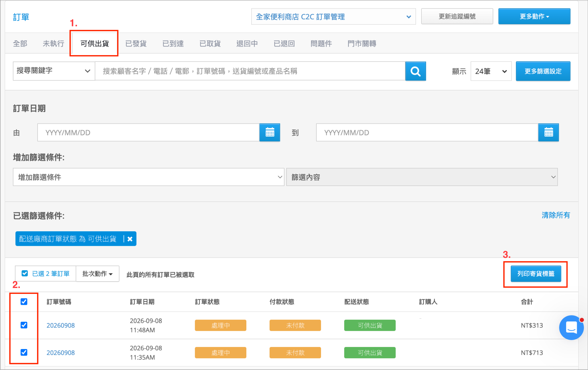Switch to the 問題件 tab

pyautogui.click(x=321, y=43)
